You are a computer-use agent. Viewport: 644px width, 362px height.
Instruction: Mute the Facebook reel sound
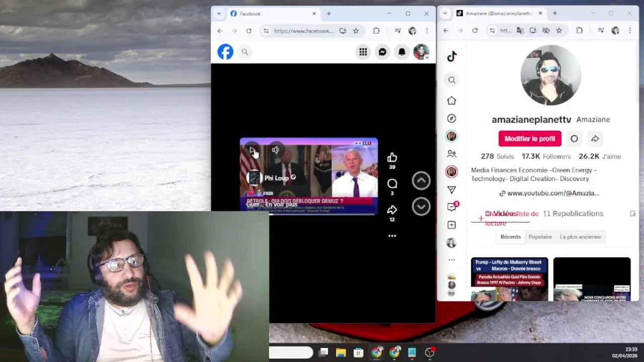coord(275,150)
